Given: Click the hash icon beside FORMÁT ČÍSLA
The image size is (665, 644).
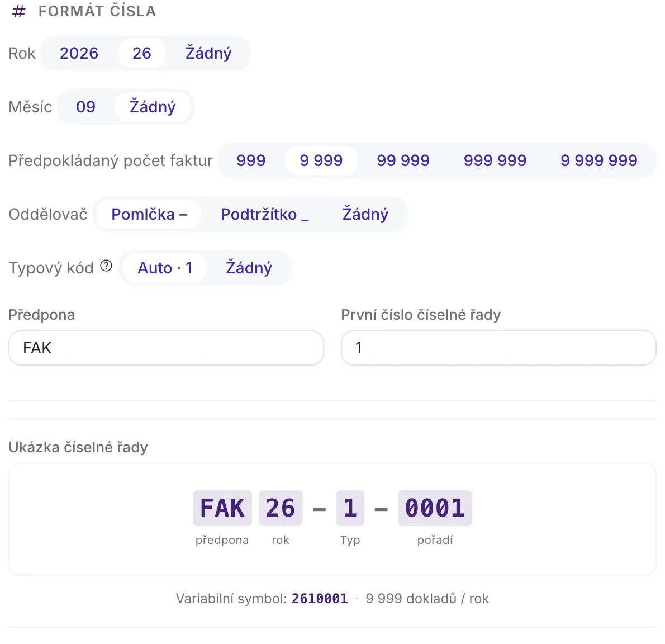Looking at the screenshot, I should click(18, 11).
